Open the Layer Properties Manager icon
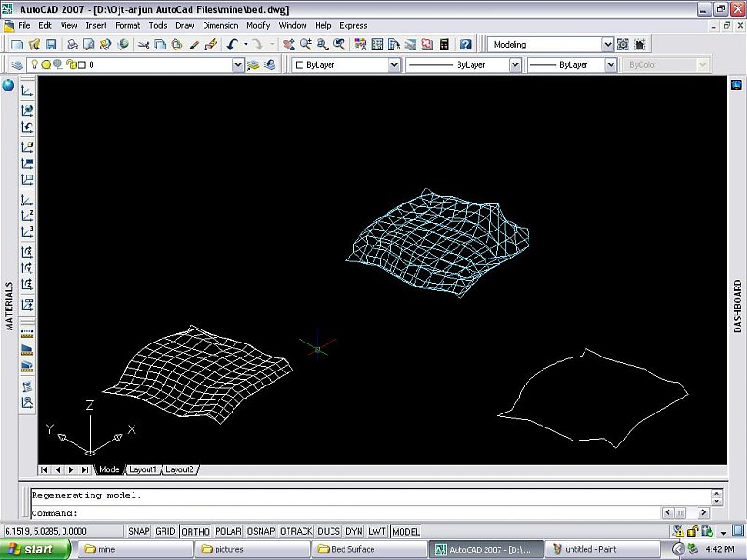747x560 pixels. click(17, 65)
